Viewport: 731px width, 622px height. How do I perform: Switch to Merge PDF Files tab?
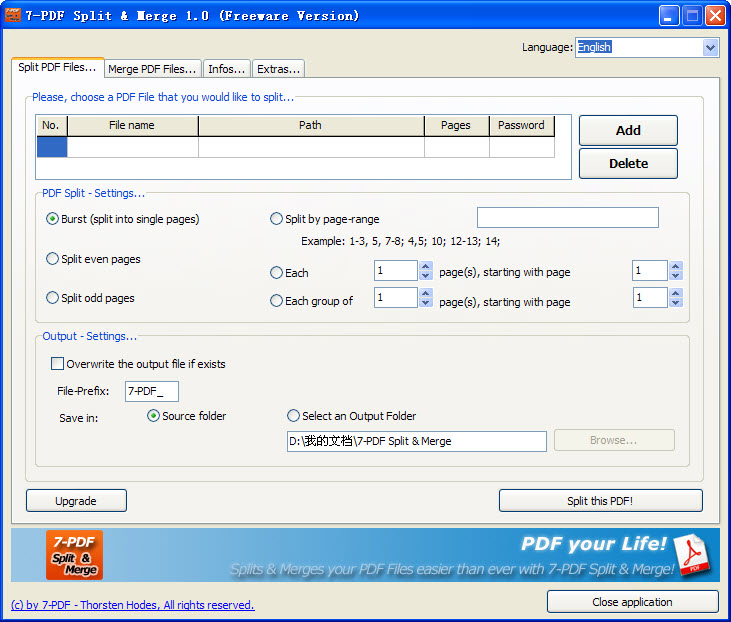152,69
